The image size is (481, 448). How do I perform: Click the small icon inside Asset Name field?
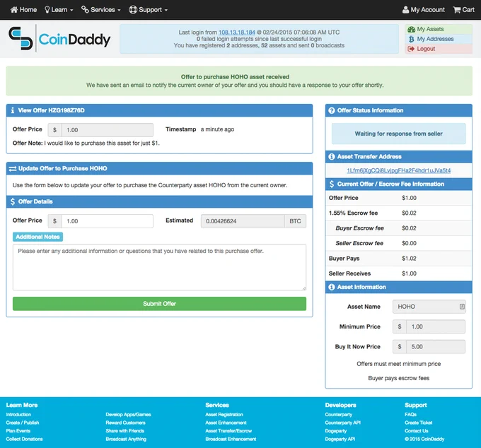(462, 307)
